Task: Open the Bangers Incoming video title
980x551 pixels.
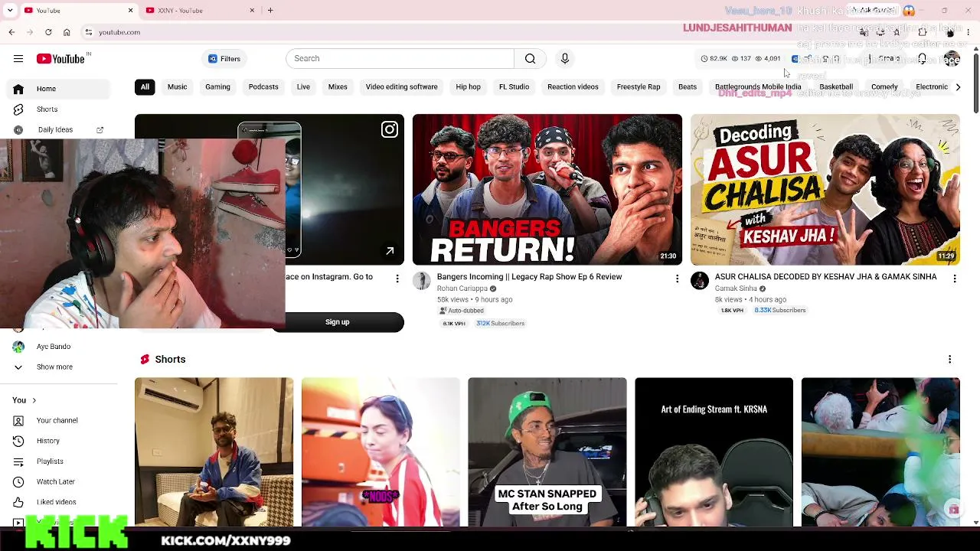Action: tap(529, 277)
